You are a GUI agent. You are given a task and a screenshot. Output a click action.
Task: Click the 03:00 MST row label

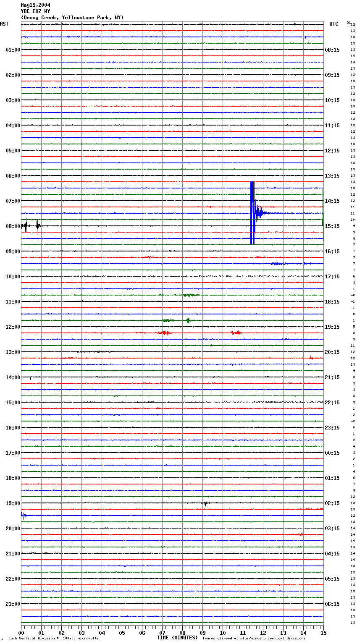pos(13,100)
